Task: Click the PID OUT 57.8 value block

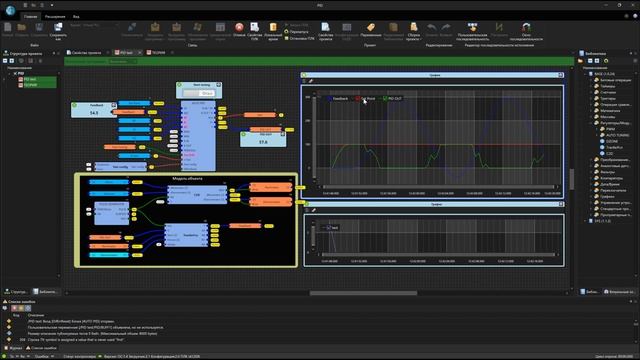Action: [x=263, y=140]
